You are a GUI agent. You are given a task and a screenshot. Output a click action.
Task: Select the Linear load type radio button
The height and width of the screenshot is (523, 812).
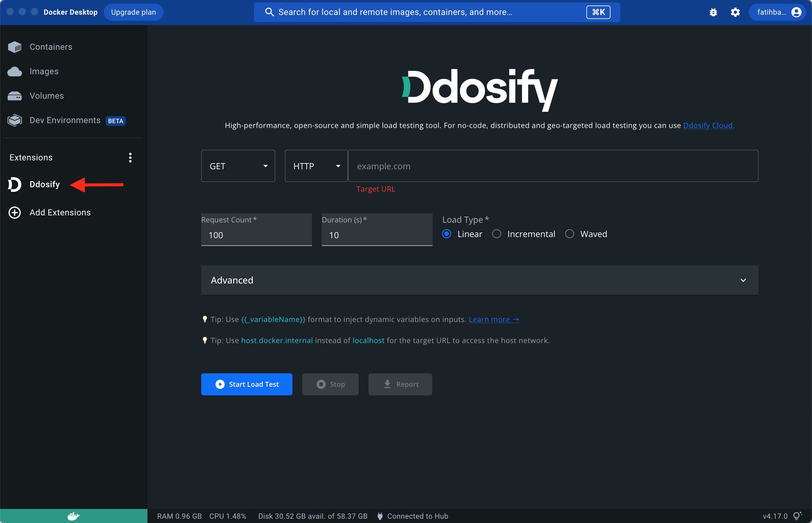coord(448,233)
